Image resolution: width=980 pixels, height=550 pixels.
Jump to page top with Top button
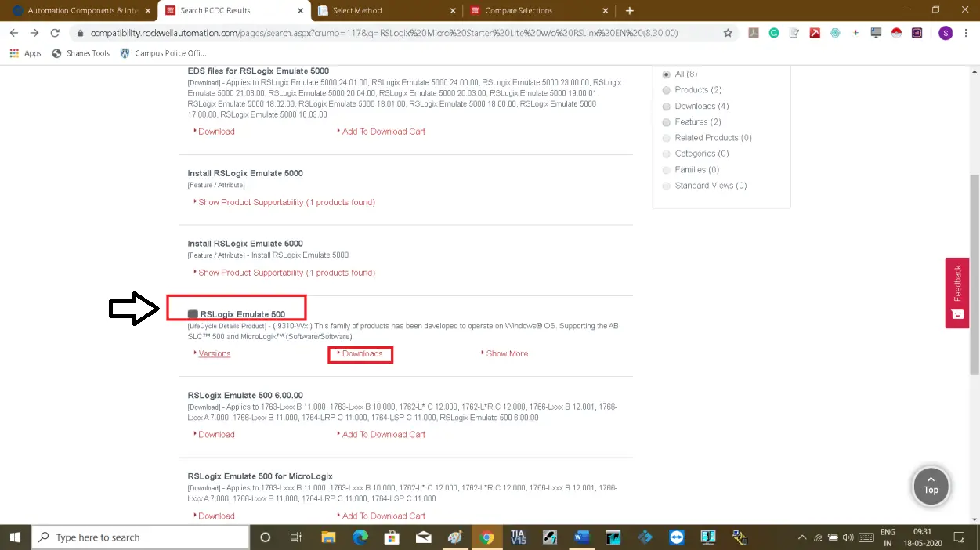[931, 485]
